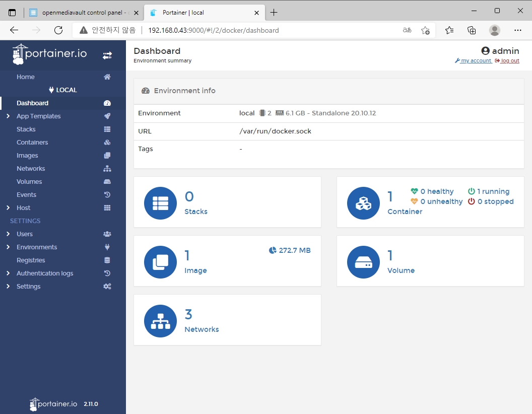The height and width of the screenshot is (414, 532).
Task: Expand the App Templates menu chevron
Action: (8, 116)
